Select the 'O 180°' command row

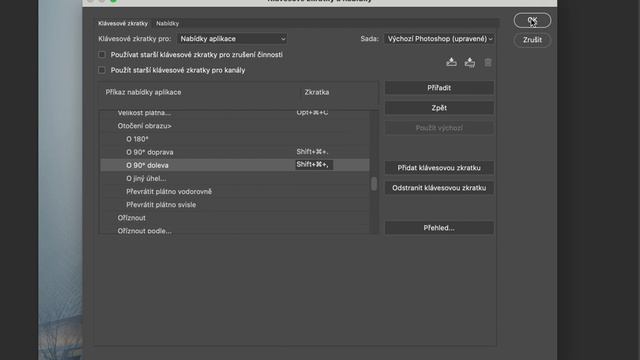pyautogui.click(x=235, y=139)
